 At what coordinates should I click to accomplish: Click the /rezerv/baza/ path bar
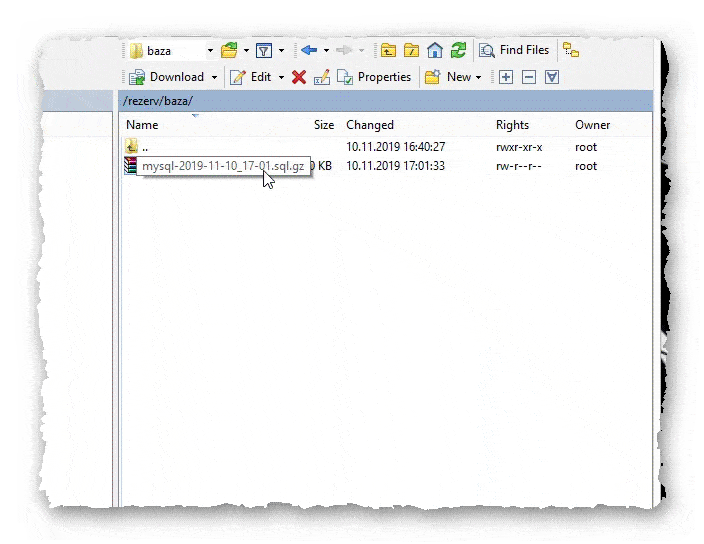(x=386, y=101)
